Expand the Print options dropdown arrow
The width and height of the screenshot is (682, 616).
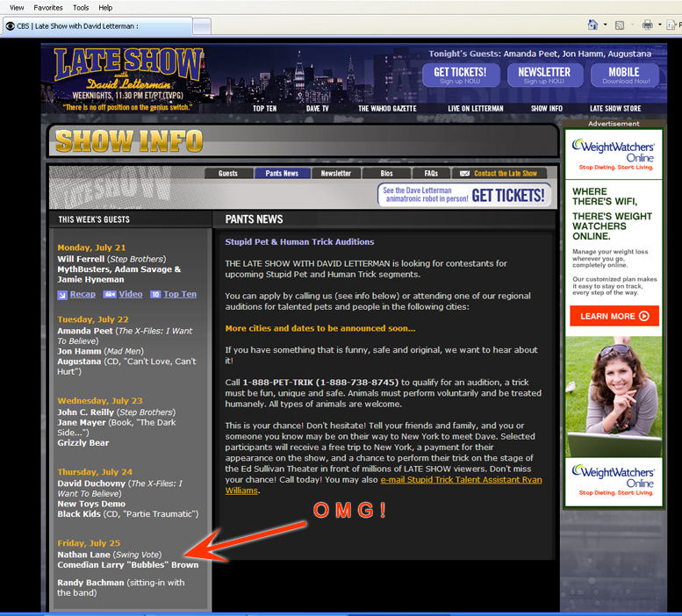658,25
